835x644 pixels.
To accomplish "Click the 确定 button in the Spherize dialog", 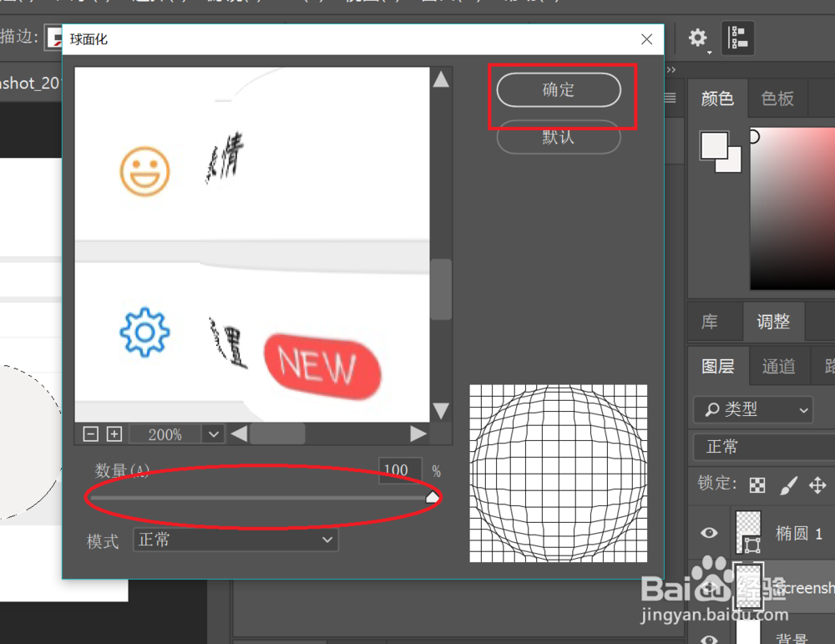I will (x=559, y=89).
